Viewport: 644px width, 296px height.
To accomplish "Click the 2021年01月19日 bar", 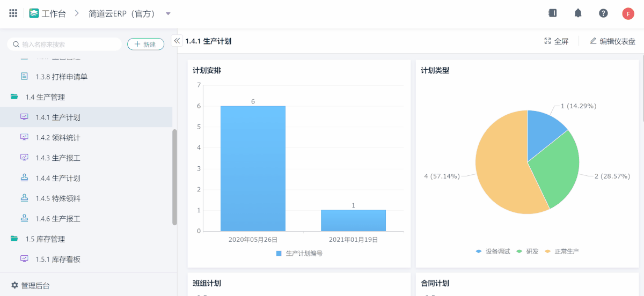I will click(353, 220).
